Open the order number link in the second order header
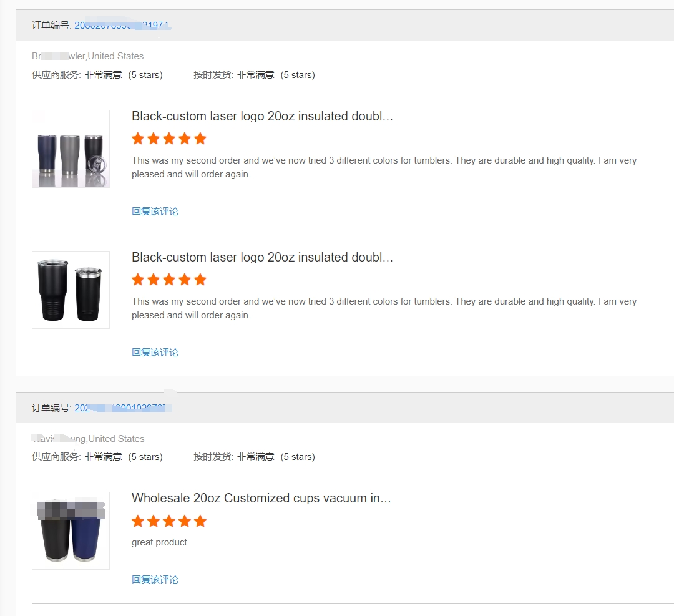This screenshot has width=674, height=616. click(122, 408)
